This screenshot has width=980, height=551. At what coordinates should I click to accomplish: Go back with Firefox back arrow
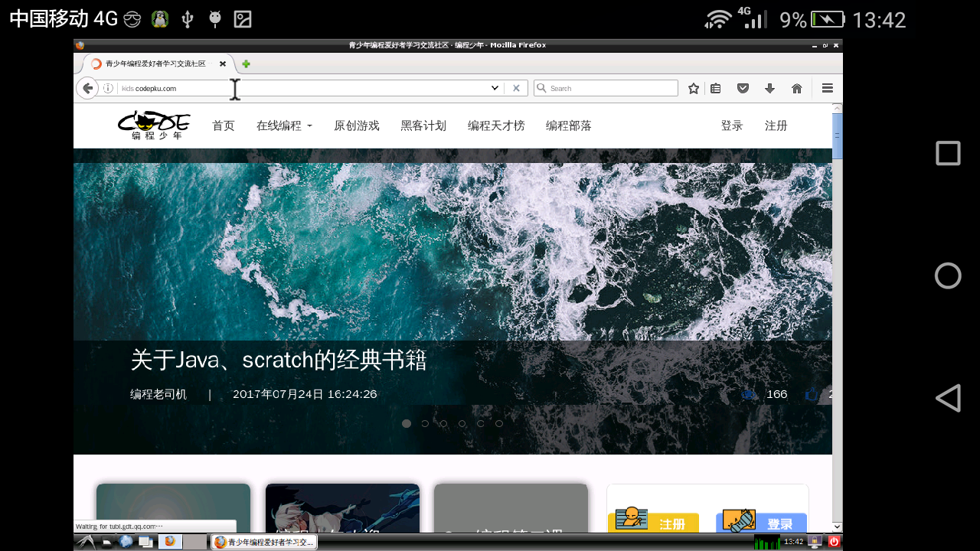[87, 88]
